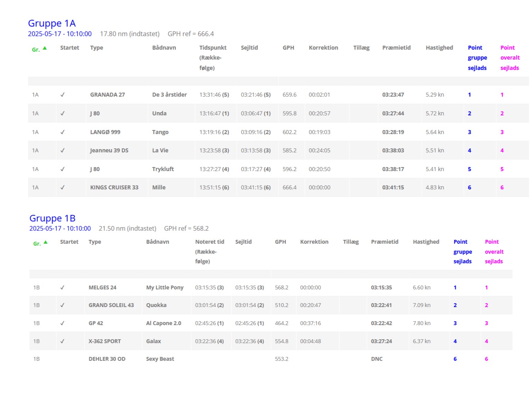Viewport: 532px width, 396px height.
Task: Click the Startet checkmark for boat Galax
Action: click(62, 341)
